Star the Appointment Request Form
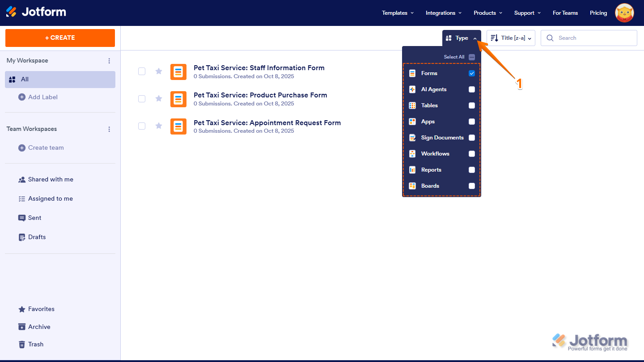 pyautogui.click(x=159, y=126)
